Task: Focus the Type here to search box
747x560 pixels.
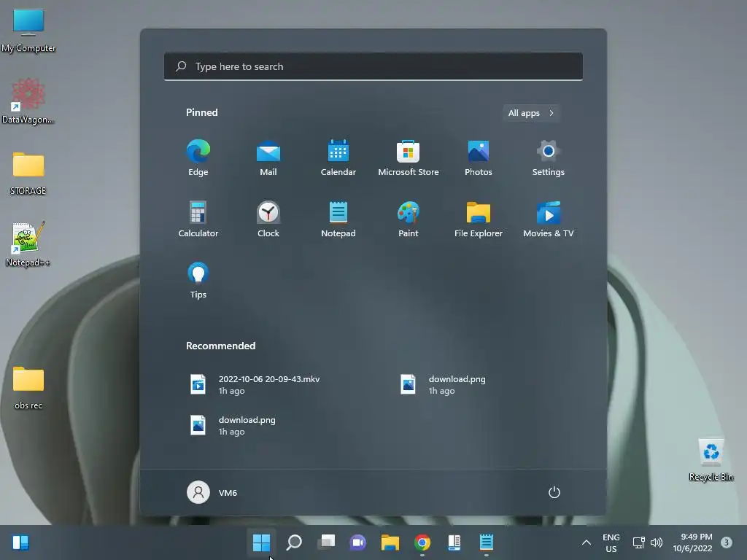Action: [373, 66]
